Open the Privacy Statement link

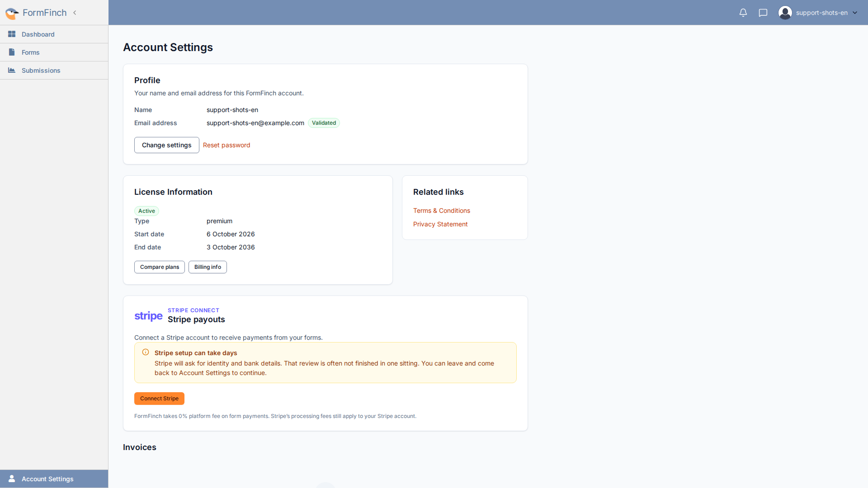tap(440, 224)
